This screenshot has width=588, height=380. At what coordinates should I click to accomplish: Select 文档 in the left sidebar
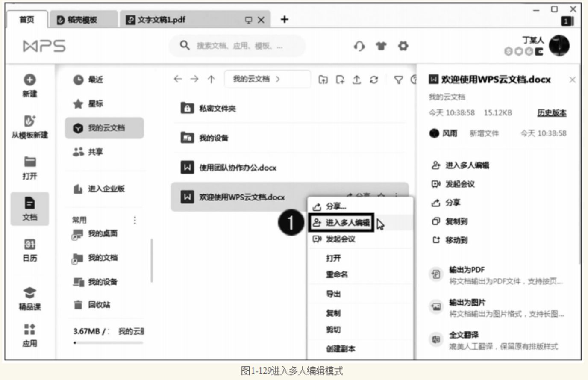click(x=30, y=209)
